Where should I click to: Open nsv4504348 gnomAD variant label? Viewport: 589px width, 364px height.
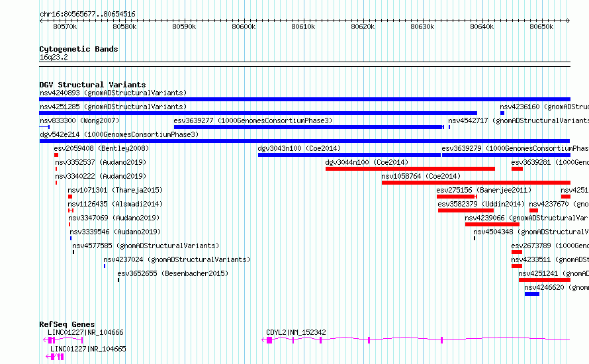531,232
